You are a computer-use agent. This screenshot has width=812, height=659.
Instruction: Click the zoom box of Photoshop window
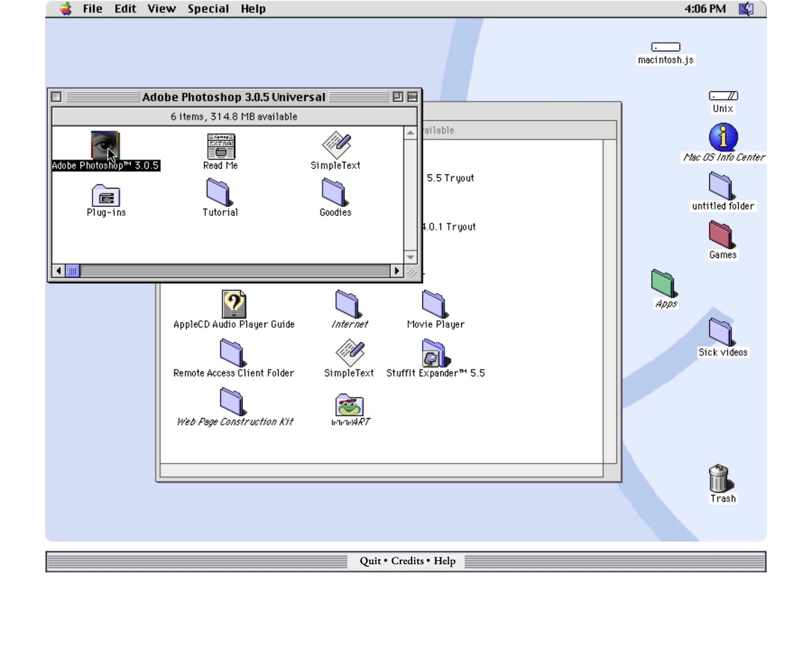(x=398, y=97)
